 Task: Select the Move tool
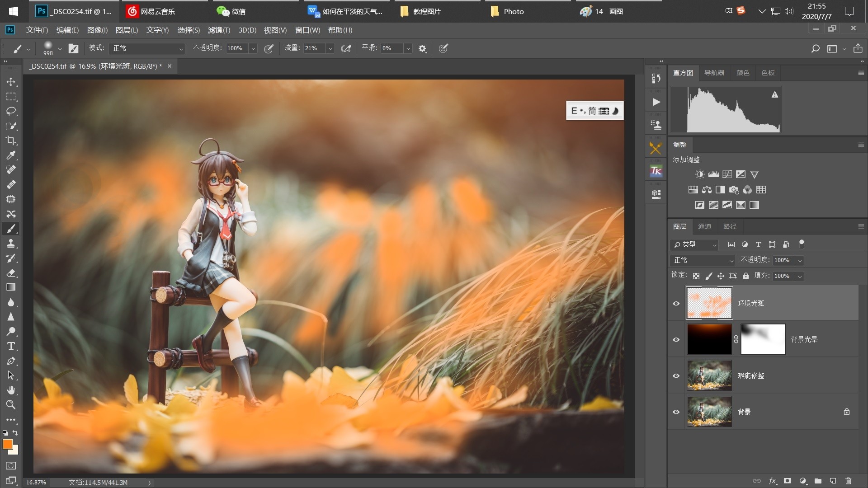11,82
